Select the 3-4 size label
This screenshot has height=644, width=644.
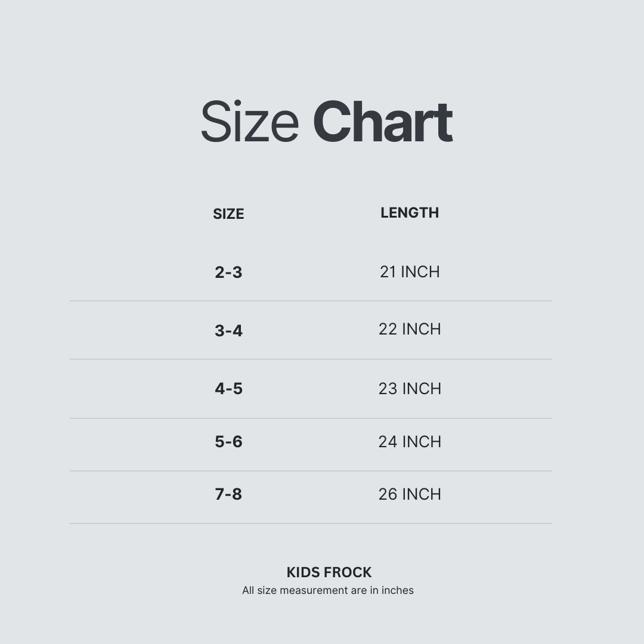pos(228,330)
